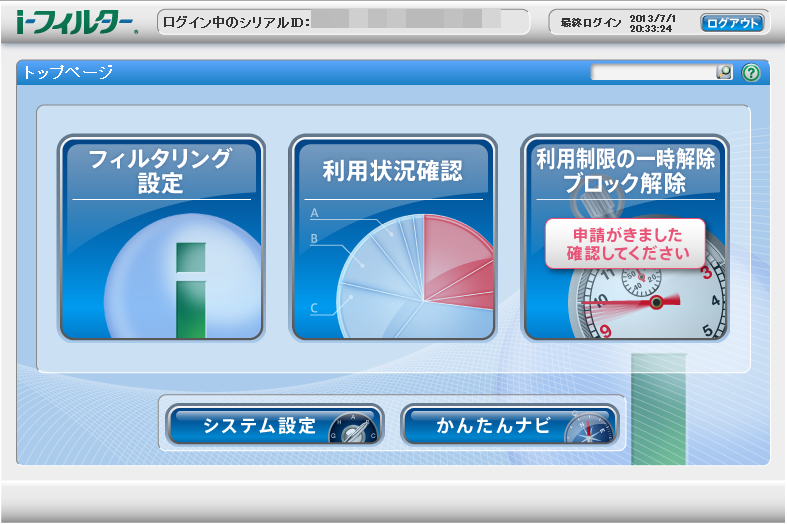Screen dimensions: 787x524
Task: Focus the search input field
Action: 653,72
